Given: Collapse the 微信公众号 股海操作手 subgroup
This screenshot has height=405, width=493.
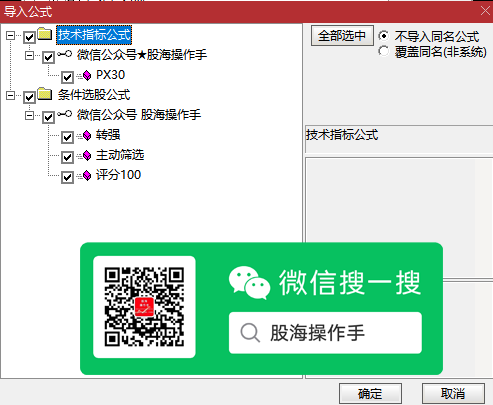Looking at the screenshot, I should pos(30,116).
